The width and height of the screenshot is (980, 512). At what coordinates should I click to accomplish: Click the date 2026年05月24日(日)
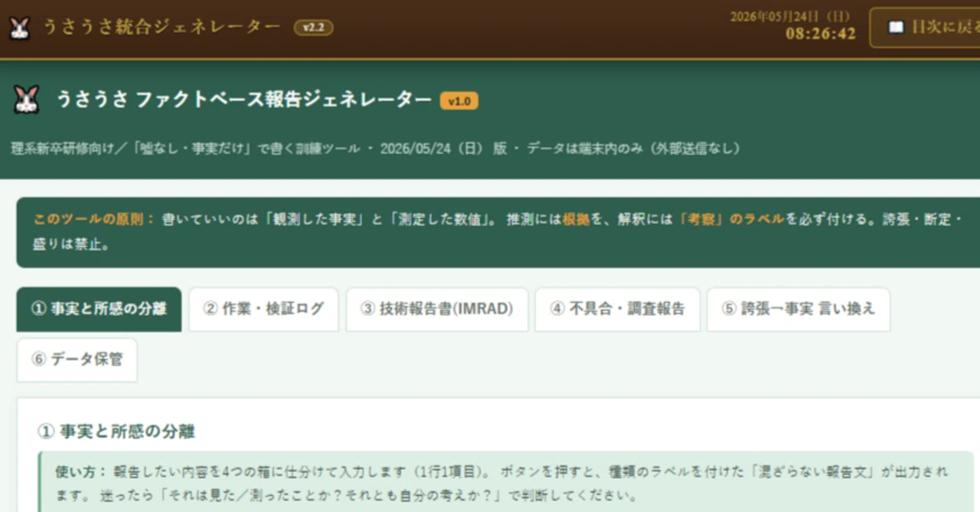point(792,16)
